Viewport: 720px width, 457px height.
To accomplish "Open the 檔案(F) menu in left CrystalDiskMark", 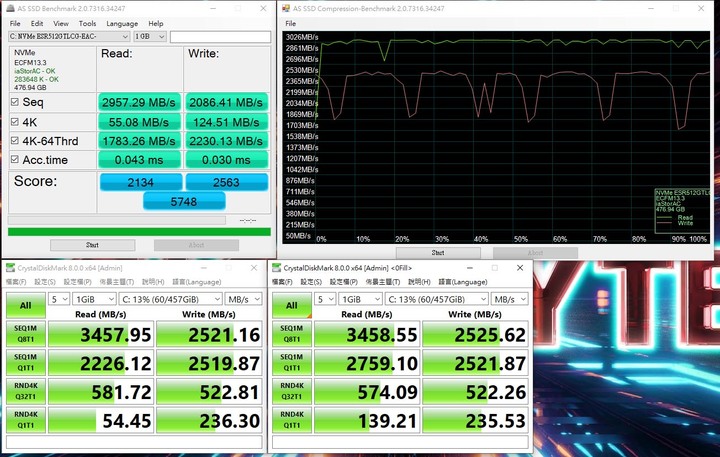I will (x=16, y=282).
